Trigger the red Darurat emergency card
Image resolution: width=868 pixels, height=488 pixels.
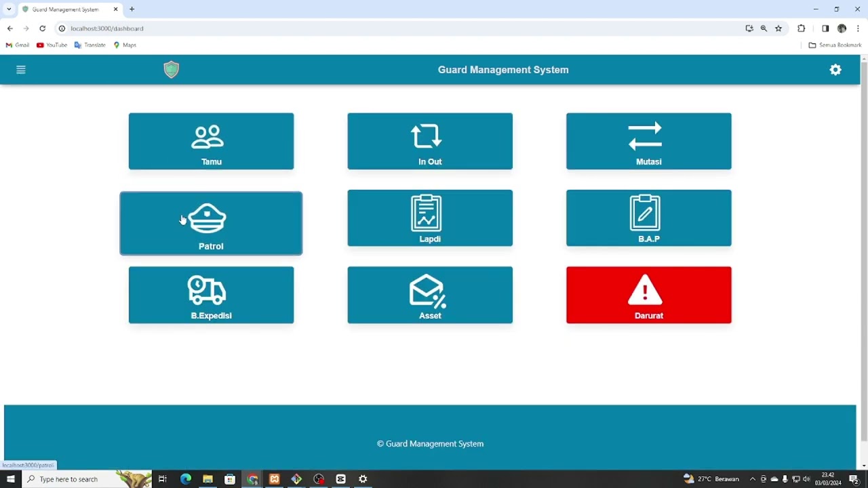coord(649,295)
